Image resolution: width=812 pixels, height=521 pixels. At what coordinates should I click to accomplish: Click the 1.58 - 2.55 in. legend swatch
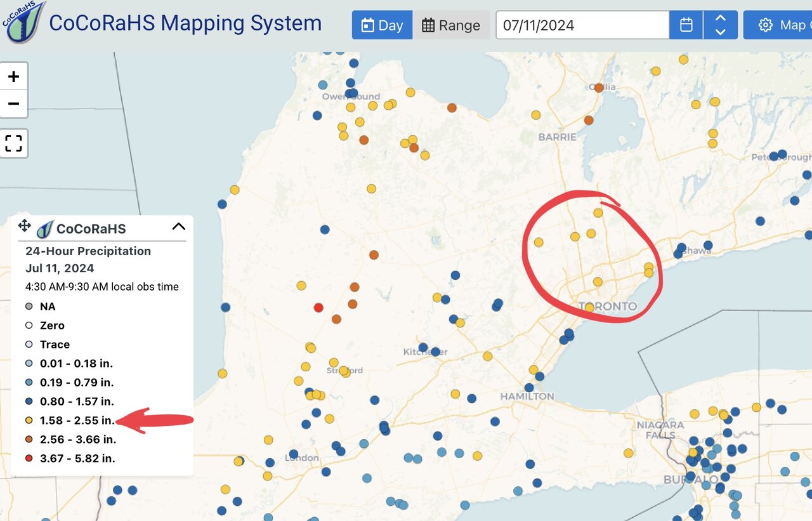coord(29,420)
